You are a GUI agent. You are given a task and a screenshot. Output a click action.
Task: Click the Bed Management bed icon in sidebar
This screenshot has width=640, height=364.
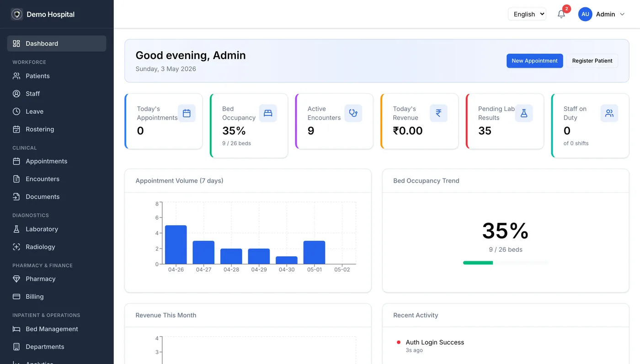tap(16, 329)
